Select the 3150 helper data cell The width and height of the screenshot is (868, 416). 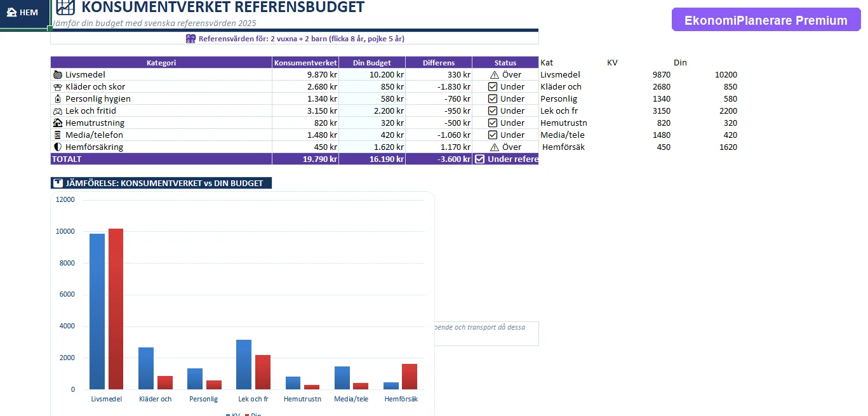point(661,111)
